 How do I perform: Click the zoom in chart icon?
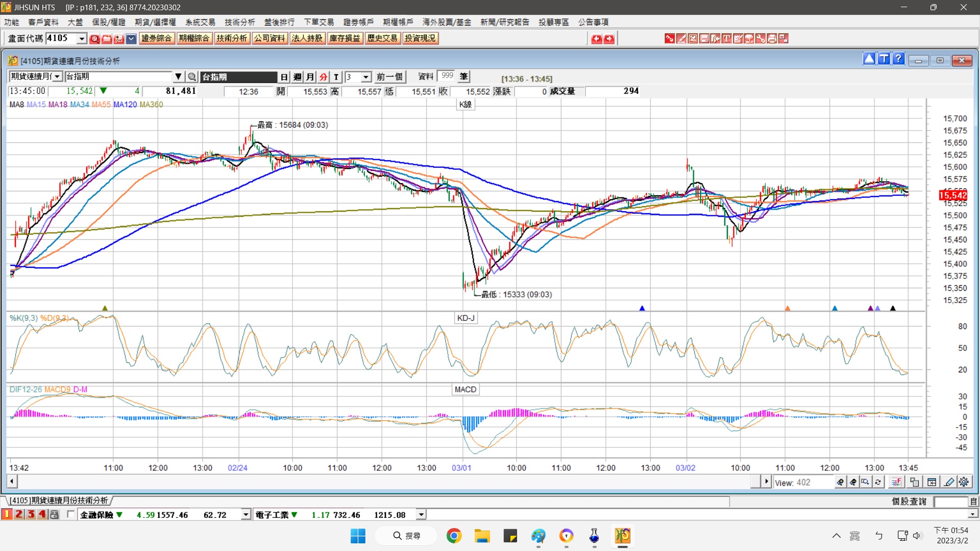840,482
